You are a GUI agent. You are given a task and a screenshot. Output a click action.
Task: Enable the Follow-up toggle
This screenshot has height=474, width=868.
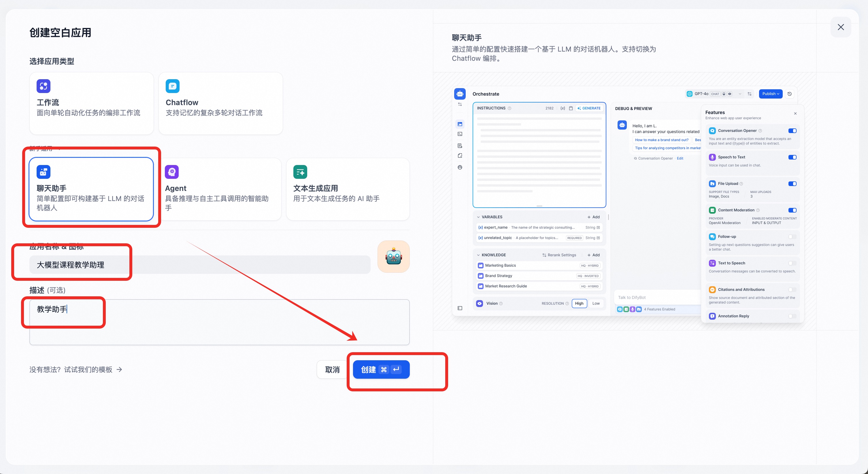point(792,237)
